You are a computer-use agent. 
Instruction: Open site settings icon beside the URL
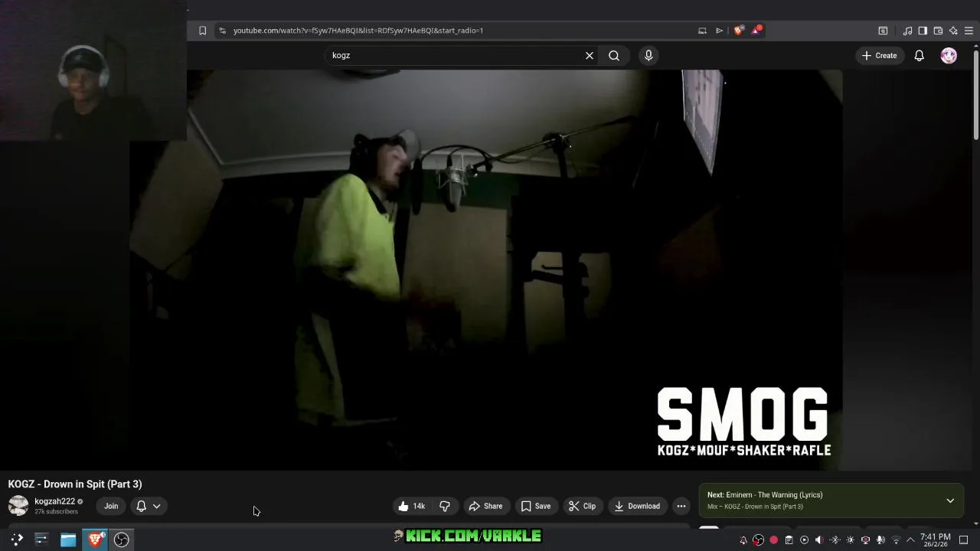click(x=222, y=31)
